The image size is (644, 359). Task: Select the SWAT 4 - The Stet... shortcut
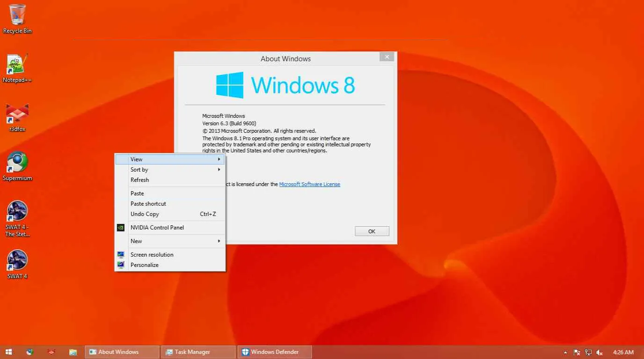coord(17,219)
